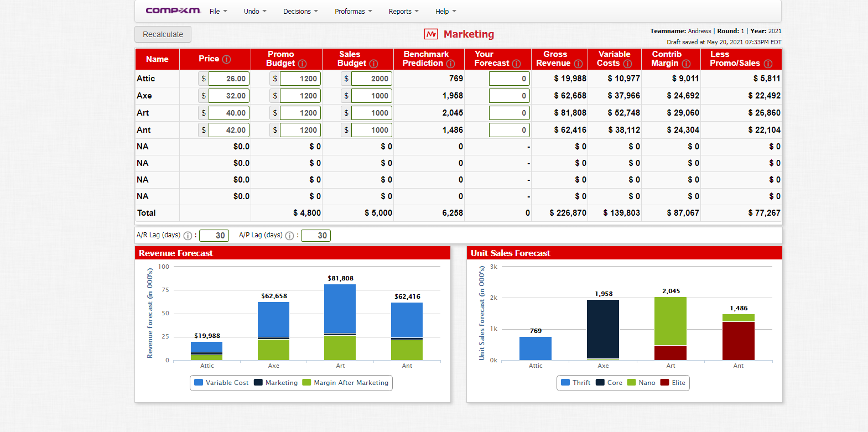Click the Promo Budget info icon

pos(302,64)
